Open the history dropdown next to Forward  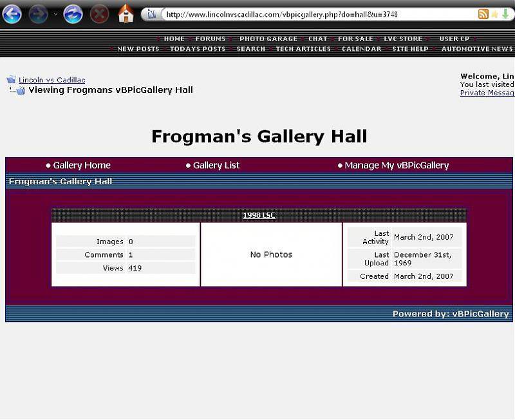pos(55,14)
